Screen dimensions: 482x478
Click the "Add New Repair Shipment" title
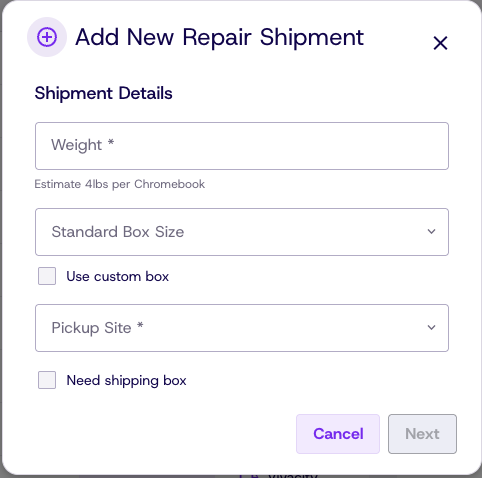coord(220,37)
